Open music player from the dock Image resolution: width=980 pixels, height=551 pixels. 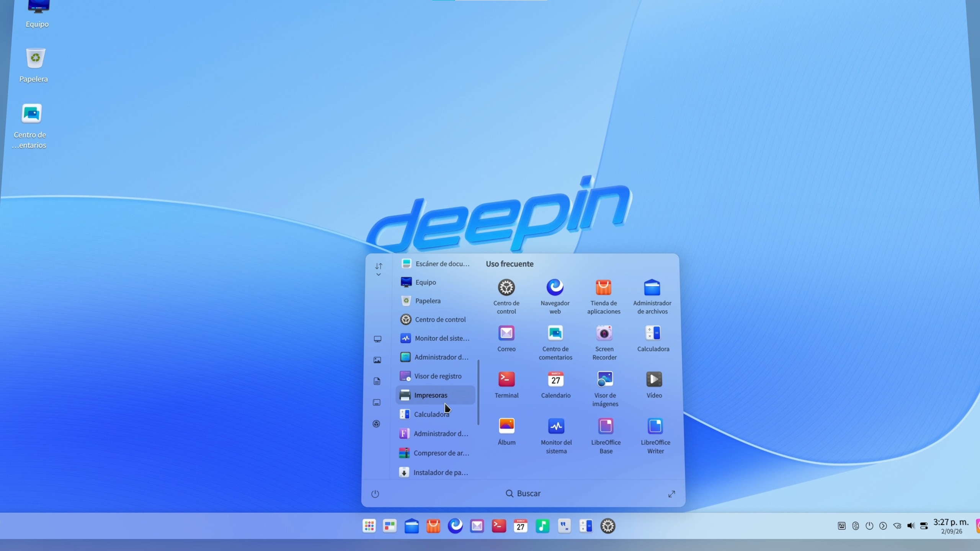[542, 526]
